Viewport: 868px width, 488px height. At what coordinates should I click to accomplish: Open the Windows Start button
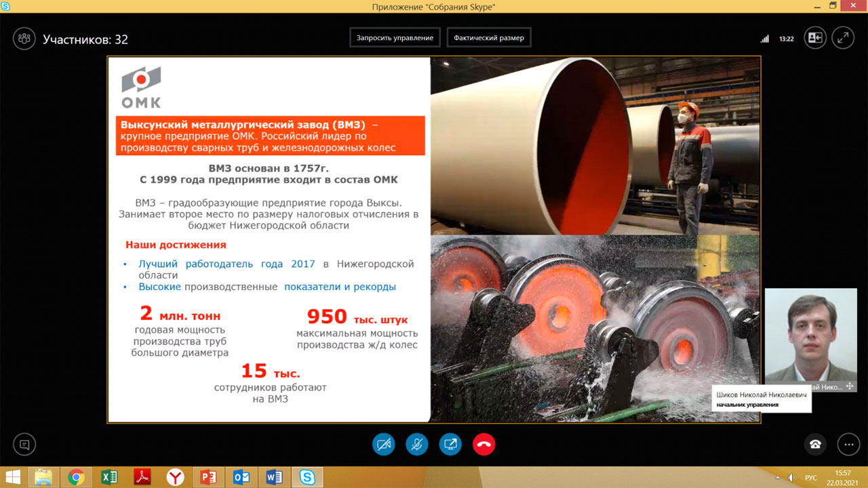[x=12, y=478]
